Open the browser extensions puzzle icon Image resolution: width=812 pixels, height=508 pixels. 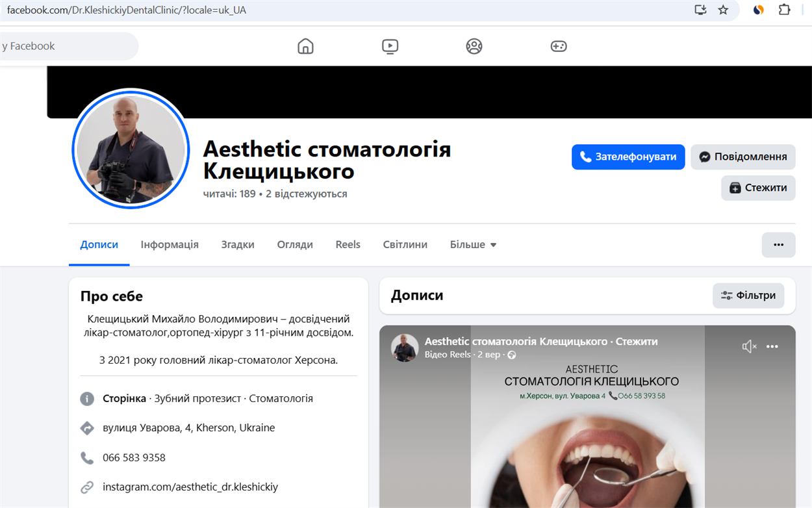[x=785, y=10]
